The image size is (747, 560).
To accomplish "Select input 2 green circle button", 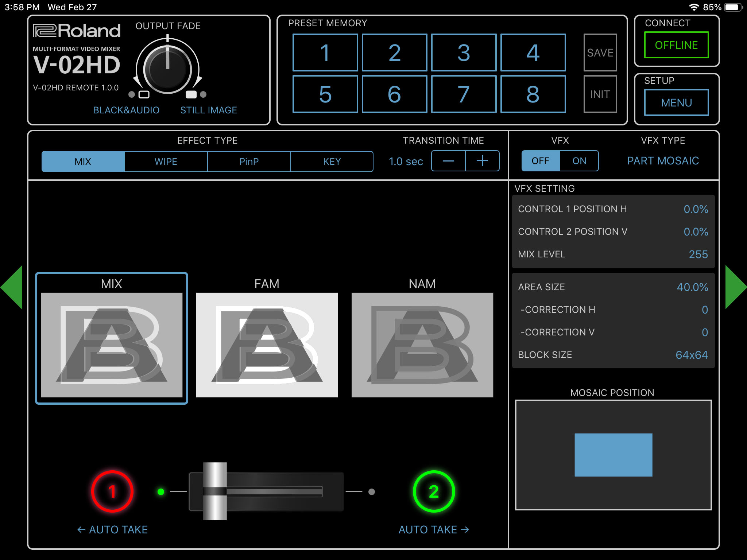I will pyautogui.click(x=434, y=491).
